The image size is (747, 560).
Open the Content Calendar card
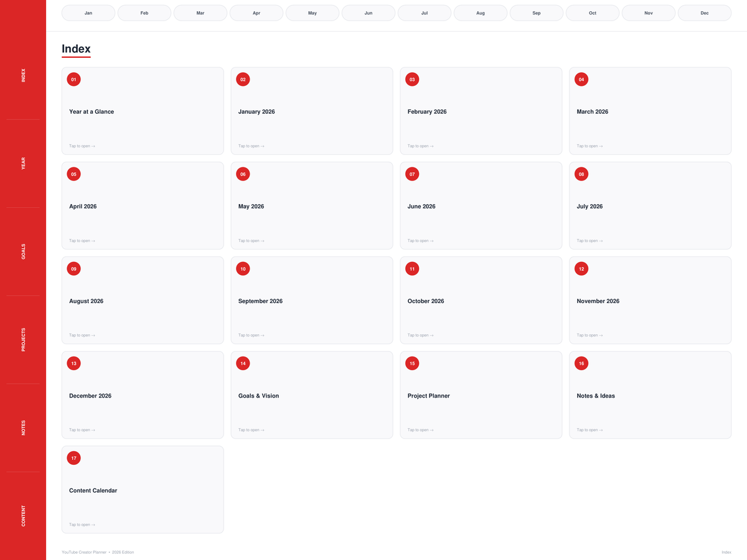[x=143, y=489]
